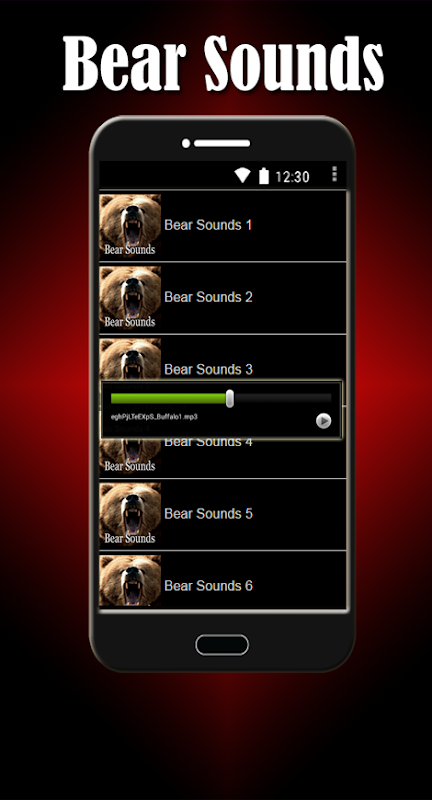Tap the battery status icon
The image size is (432, 800).
point(264,176)
